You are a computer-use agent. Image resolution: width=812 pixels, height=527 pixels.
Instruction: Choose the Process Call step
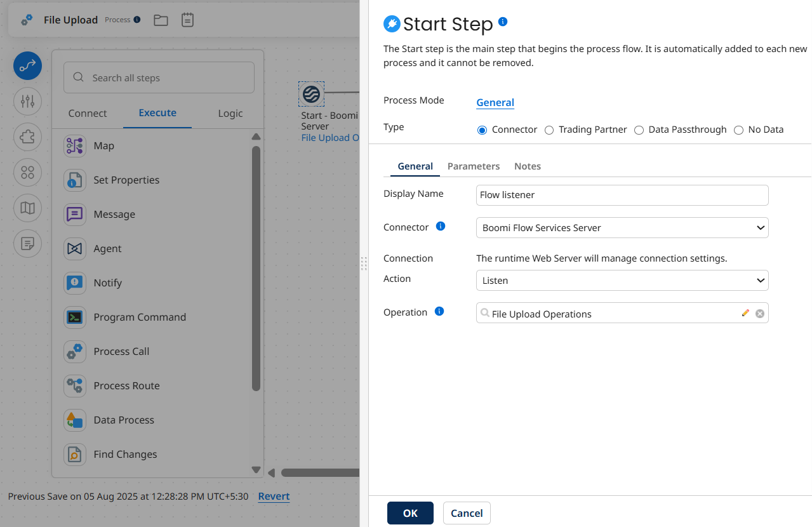pos(74,351)
